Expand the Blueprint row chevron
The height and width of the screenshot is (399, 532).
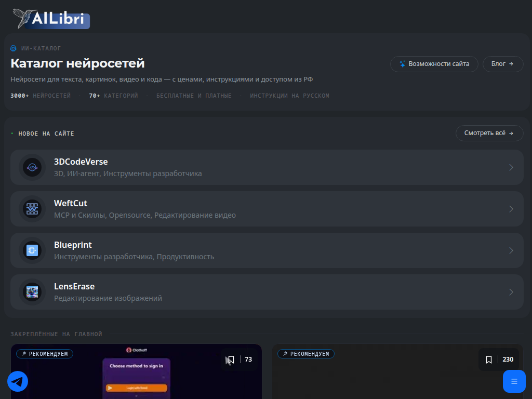pos(511,250)
